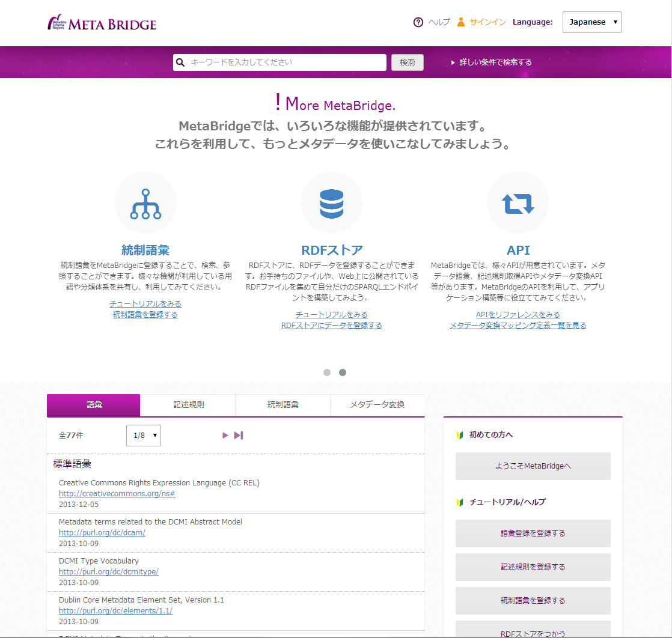672x638 pixels.
Task: Open 語彙登録を登録する button
Action: 533,533
